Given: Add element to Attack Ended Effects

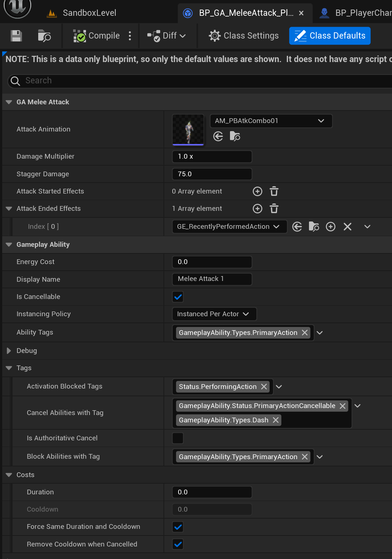Looking at the screenshot, I should tap(258, 209).
